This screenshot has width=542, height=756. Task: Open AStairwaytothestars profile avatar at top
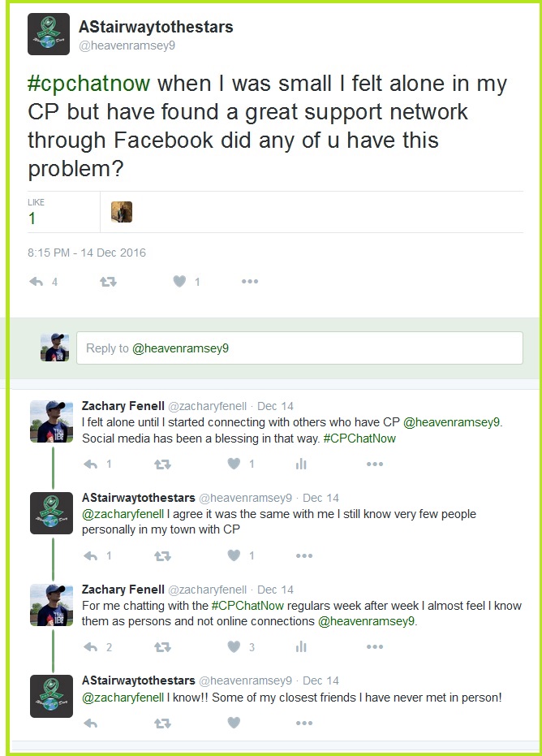49,34
